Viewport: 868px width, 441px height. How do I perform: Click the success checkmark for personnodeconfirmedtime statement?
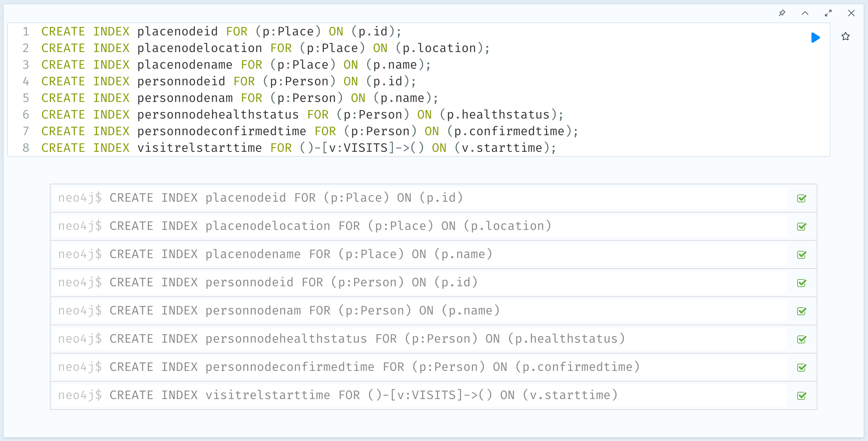point(802,367)
